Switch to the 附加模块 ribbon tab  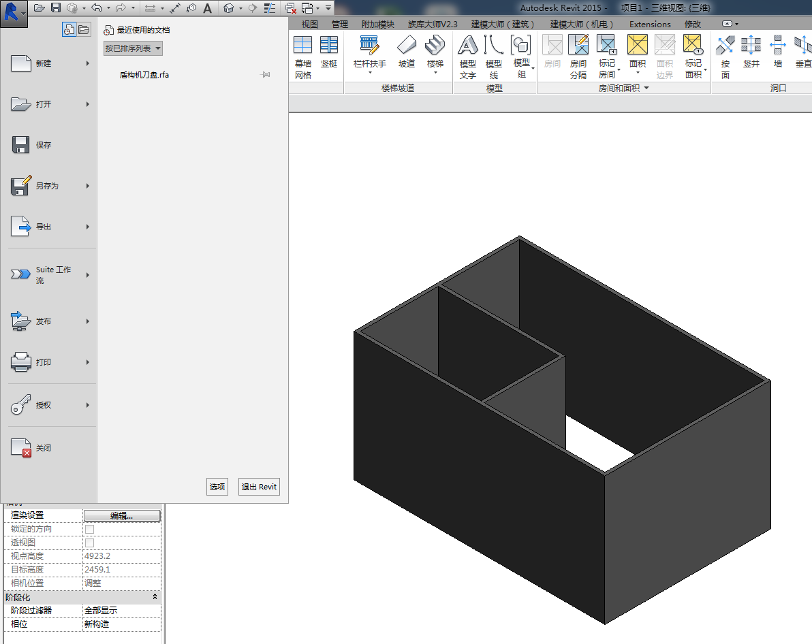[x=378, y=24]
